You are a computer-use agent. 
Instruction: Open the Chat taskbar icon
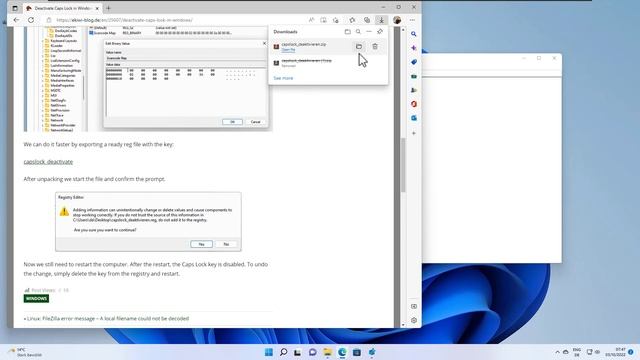pos(313,352)
